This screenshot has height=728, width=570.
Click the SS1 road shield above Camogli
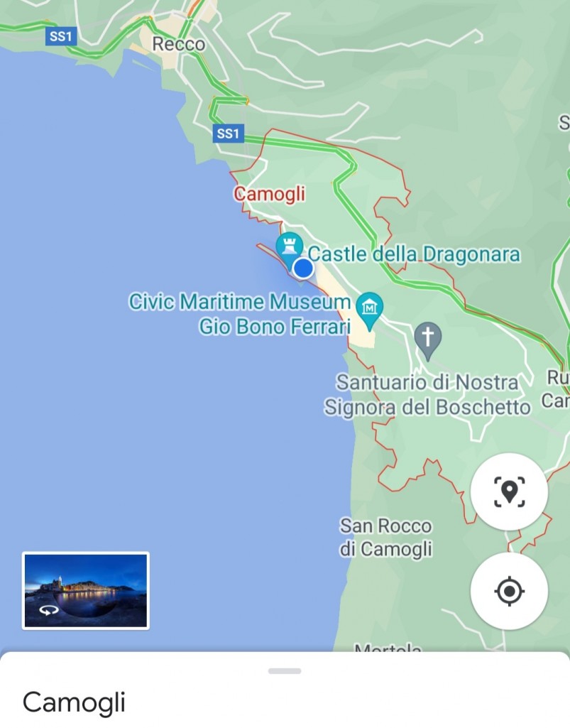pos(228,134)
